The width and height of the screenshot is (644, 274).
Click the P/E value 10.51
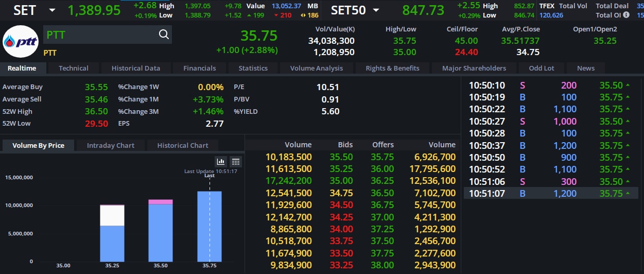(328, 88)
